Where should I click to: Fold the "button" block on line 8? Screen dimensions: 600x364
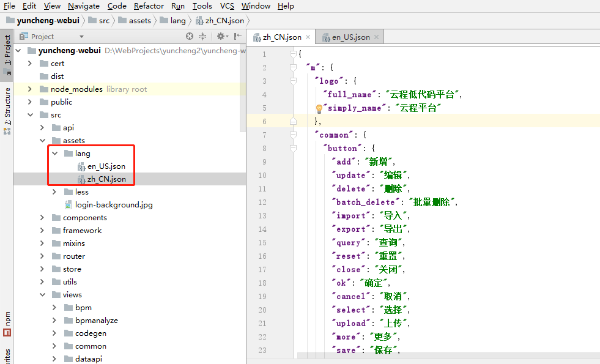pos(293,148)
